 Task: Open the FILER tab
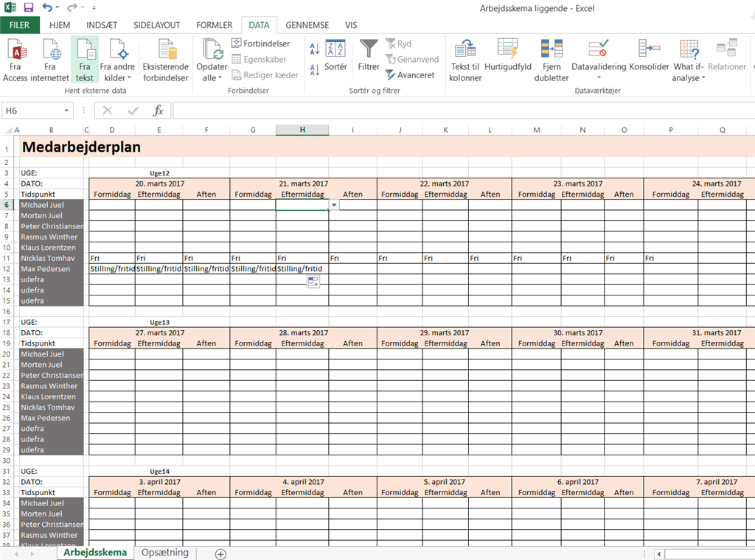tap(19, 25)
